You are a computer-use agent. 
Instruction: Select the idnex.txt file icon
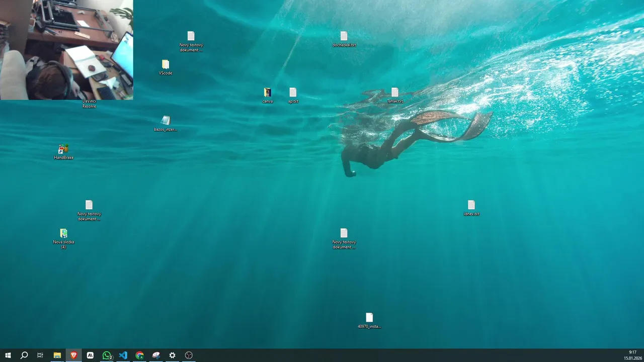click(471, 205)
